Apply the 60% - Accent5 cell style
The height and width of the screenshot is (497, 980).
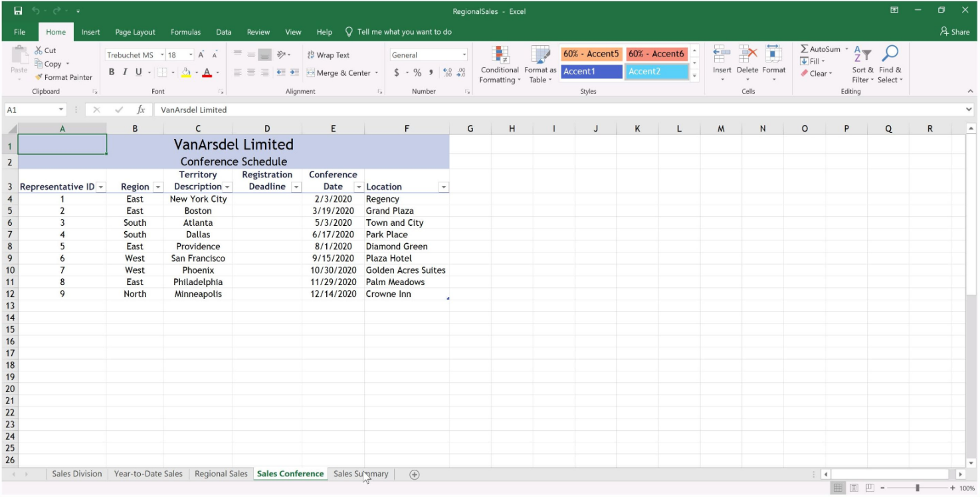[591, 54]
